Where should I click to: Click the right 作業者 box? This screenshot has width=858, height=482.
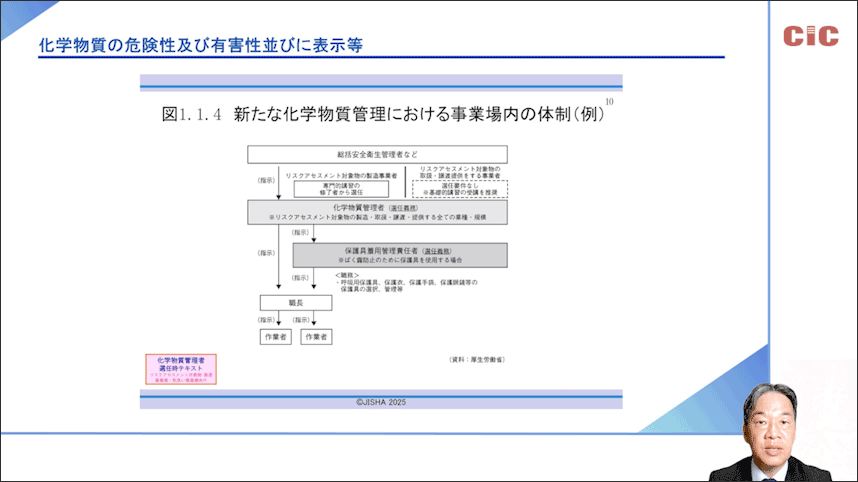(x=315, y=338)
